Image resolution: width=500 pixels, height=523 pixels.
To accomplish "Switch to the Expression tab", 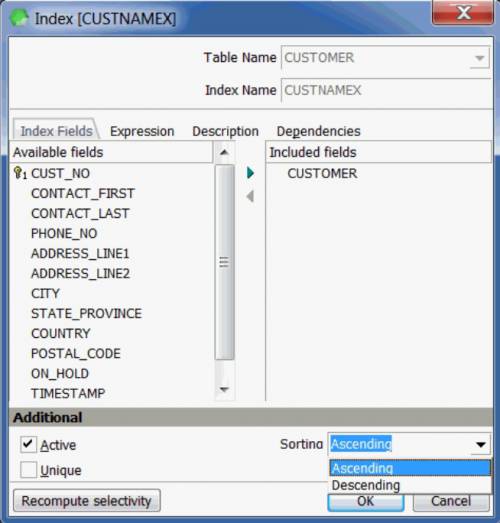I will 142,131.
